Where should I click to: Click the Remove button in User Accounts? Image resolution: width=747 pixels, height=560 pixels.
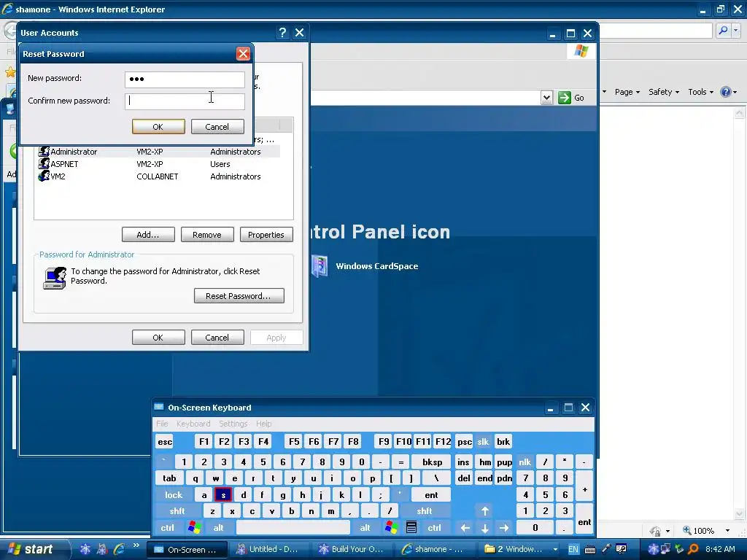click(x=207, y=234)
